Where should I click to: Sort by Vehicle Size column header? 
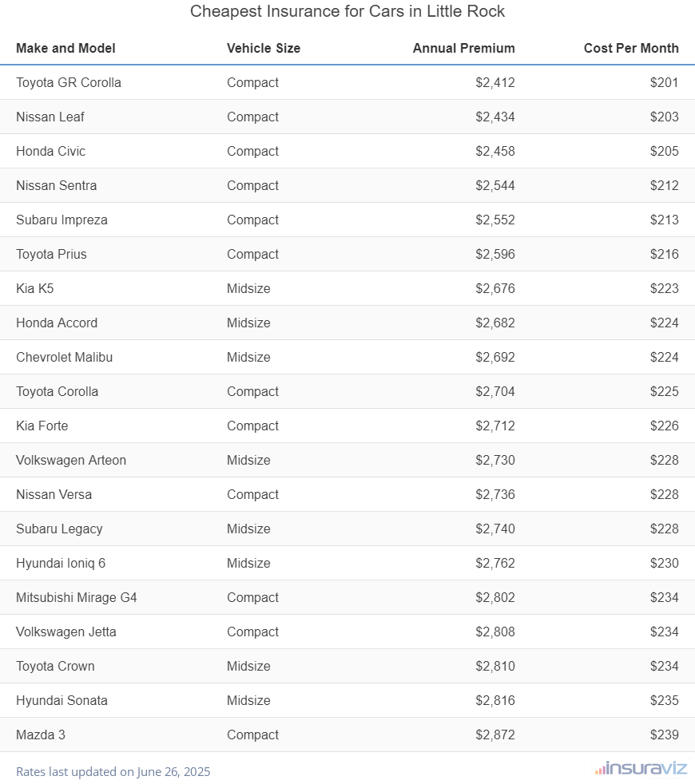click(x=264, y=48)
